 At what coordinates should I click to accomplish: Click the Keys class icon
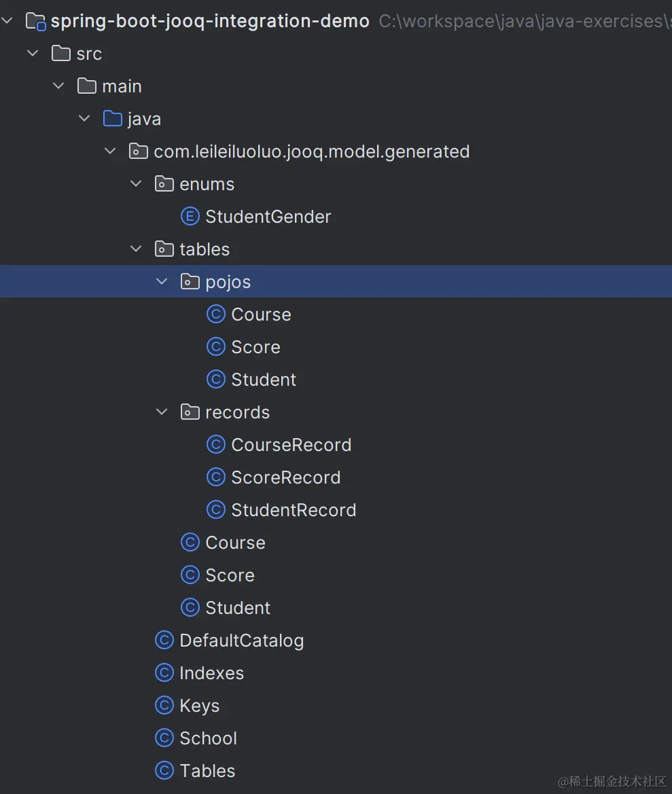[164, 706]
